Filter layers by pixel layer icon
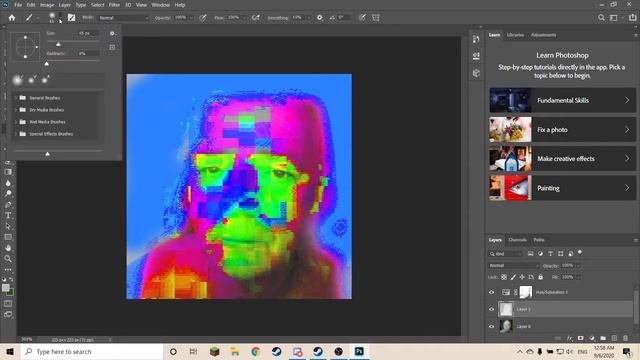 pyautogui.click(x=530, y=253)
